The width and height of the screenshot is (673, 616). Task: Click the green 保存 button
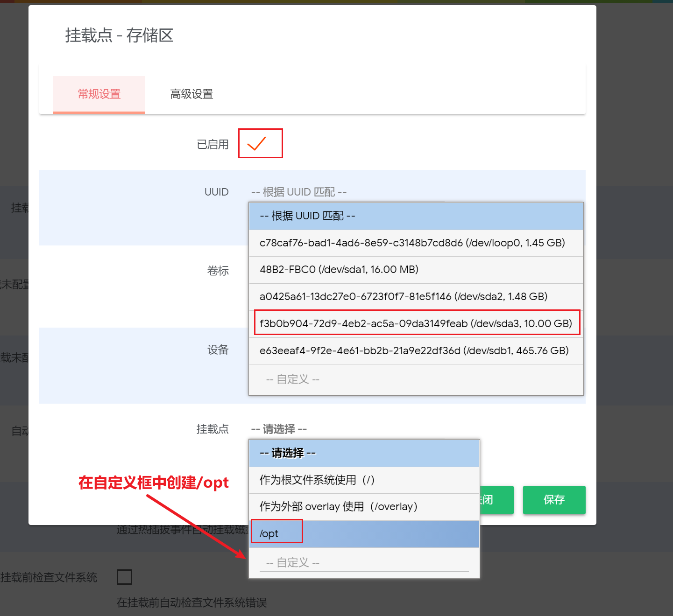(554, 500)
